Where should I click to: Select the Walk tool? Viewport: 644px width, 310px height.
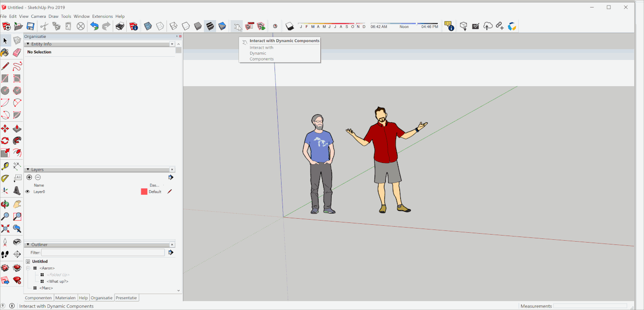click(6, 254)
